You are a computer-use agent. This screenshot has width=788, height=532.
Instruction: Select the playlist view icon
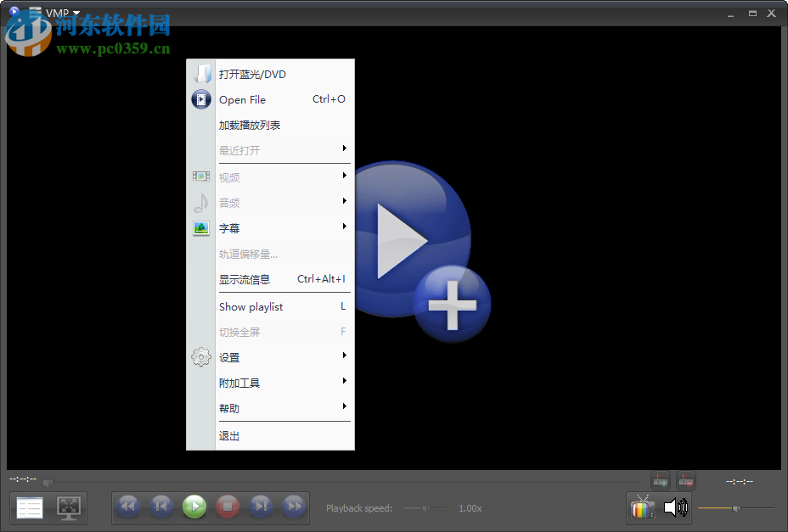coord(29,507)
